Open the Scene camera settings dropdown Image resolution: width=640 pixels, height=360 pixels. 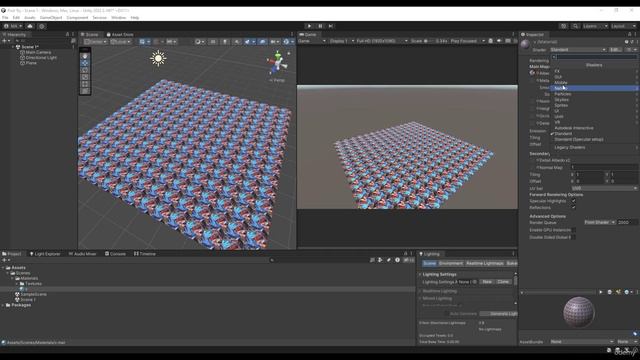pos(276,42)
